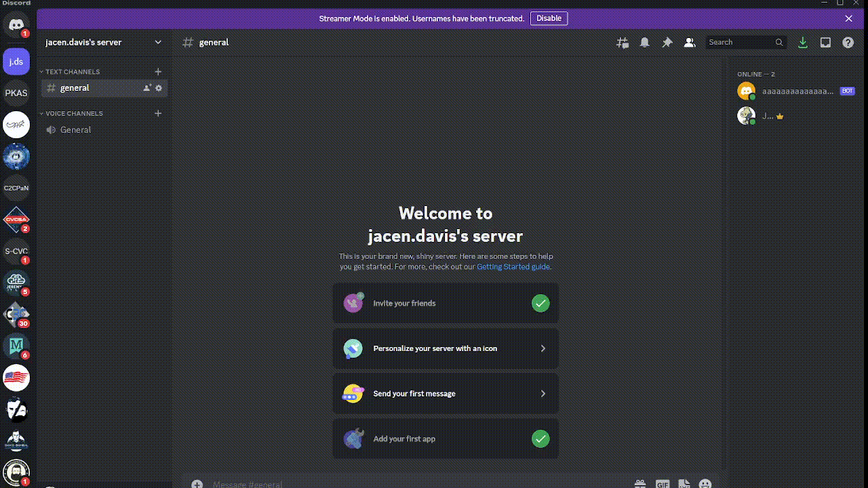Open the S-CVC server
868x488 pixels.
tap(16, 251)
